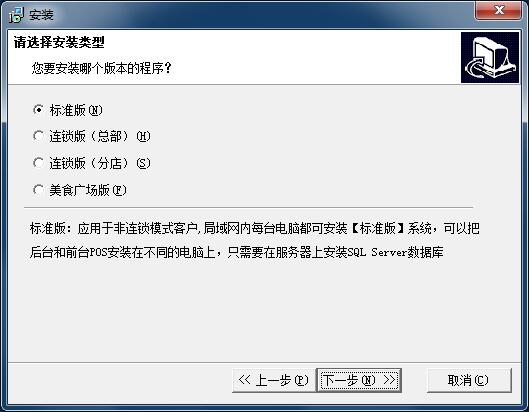Click the 安装 window title text

pyautogui.click(x=41, y=15)
